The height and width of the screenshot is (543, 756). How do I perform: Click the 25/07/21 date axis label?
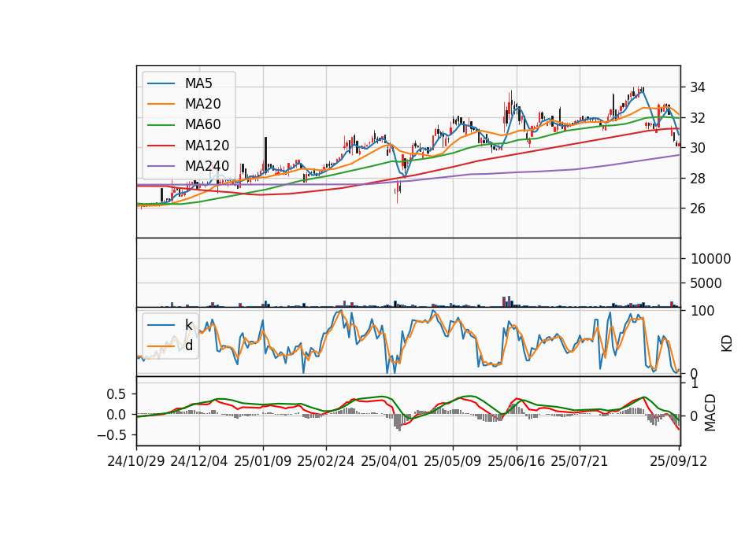pyautogui.click(x=580, y=461)
